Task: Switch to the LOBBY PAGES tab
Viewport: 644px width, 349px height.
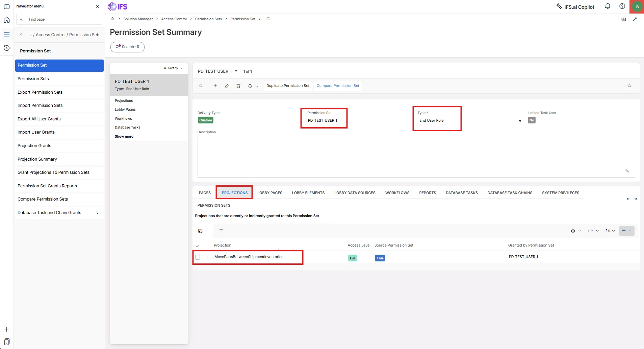Action: point(270,193)
